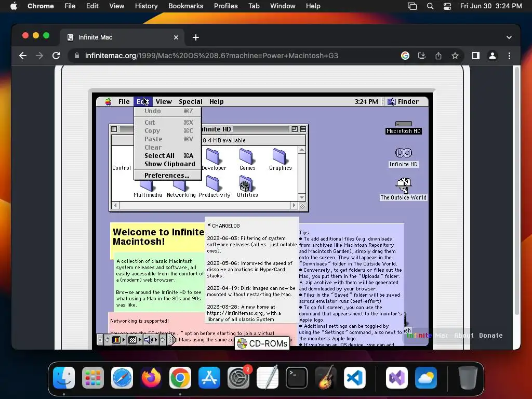Reload the Infinite Mac page
Image resolution: width=532 pixels, height=399 pixels.
coord(56,56)
